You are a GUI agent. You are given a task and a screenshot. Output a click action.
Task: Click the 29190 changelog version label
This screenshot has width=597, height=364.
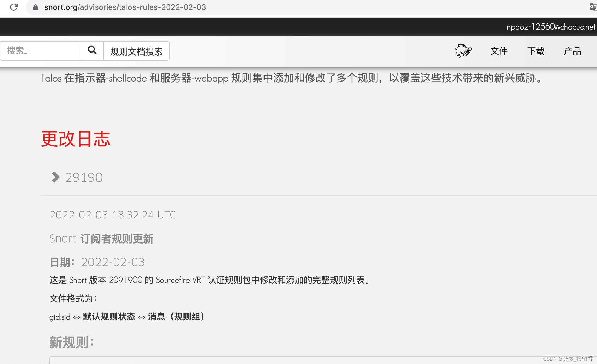(x=84, y=177)
